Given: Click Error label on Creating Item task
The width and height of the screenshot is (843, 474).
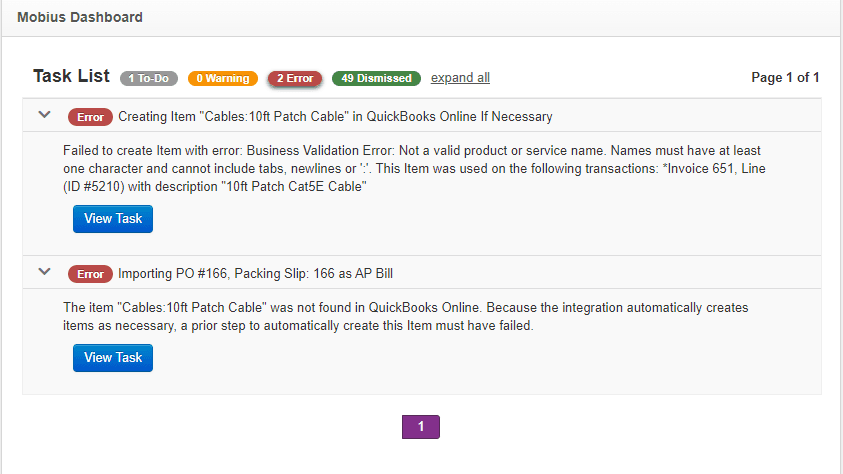Looking at the screenshot, I should [90, 117].
